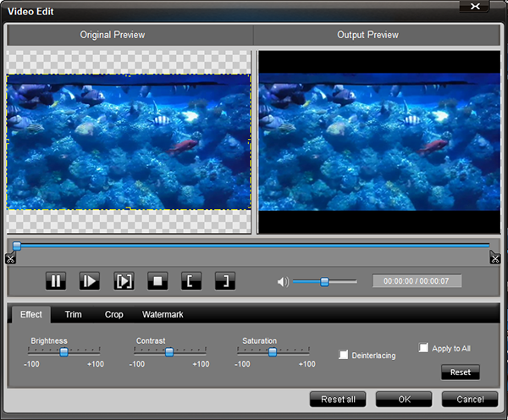Image resolution: width=508 pixels, height=420 pixels.
Task: Set trim start with left bracket icon
Action: coord(191,281)
